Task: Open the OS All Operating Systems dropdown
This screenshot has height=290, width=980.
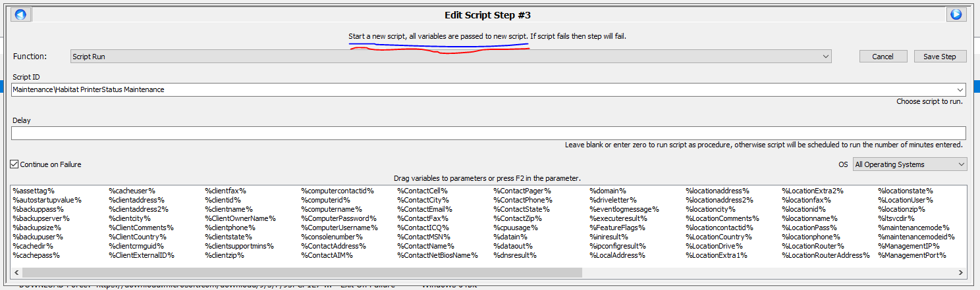Action: coord(910,164)
